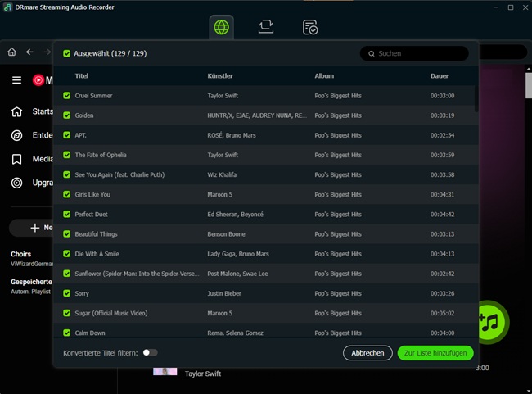
Task: Click artist HUNTR/X, EJAE, AUDREY NUNA
Action: pos(257,115)
